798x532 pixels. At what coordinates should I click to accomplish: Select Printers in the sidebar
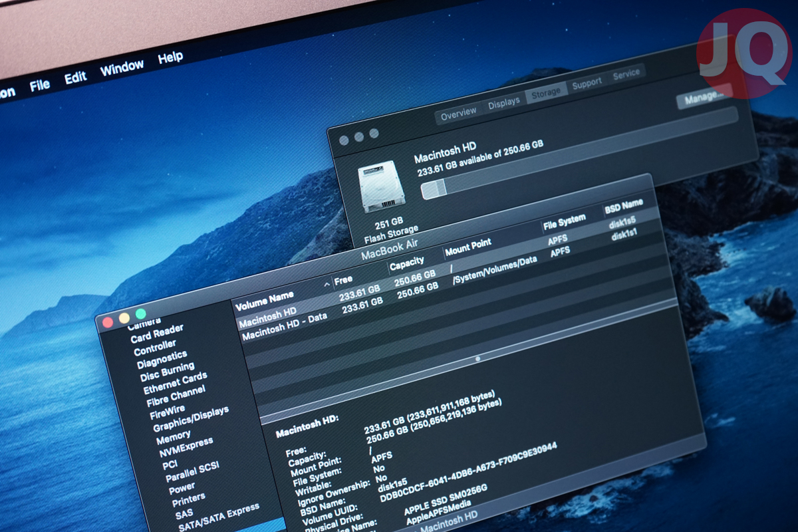pos(188,500)
